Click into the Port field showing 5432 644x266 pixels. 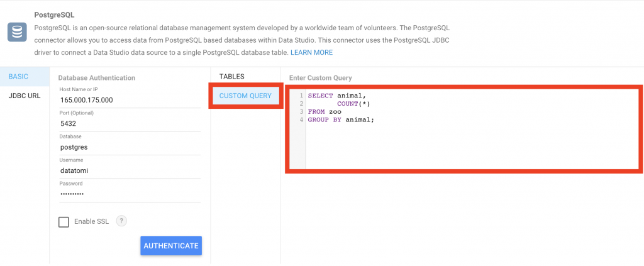130,123
